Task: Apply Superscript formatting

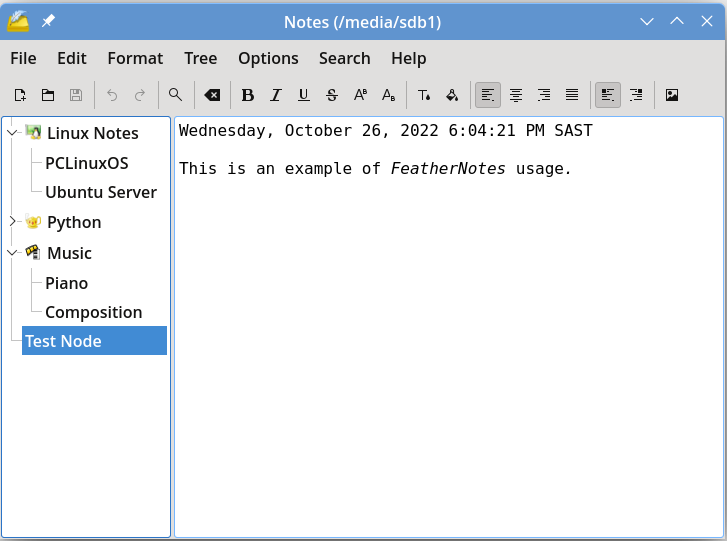Action: [x=360, y=95]
